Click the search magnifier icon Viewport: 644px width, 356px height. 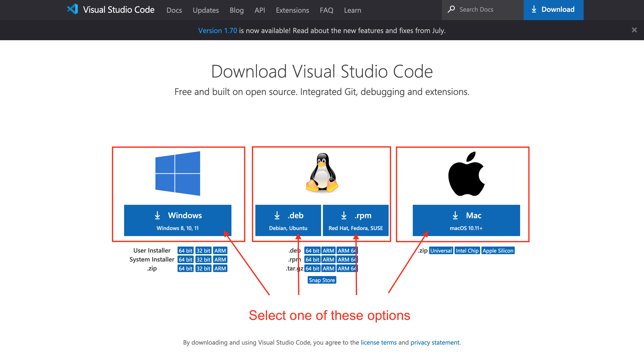451,9
